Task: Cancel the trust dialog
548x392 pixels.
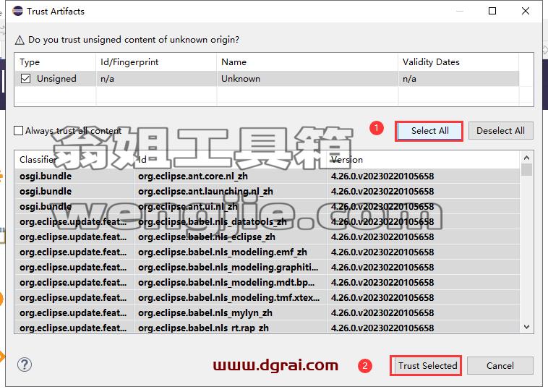Action: click(x=500, y=366)
